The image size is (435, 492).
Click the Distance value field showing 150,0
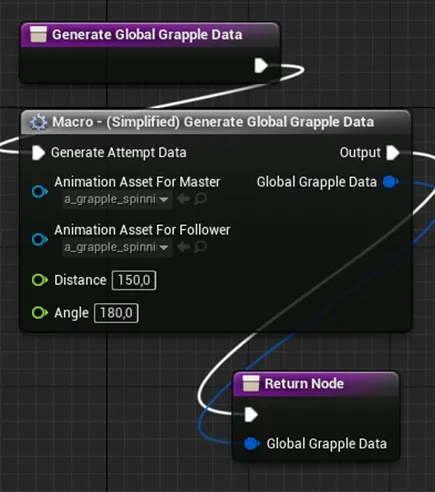point(134,280)
